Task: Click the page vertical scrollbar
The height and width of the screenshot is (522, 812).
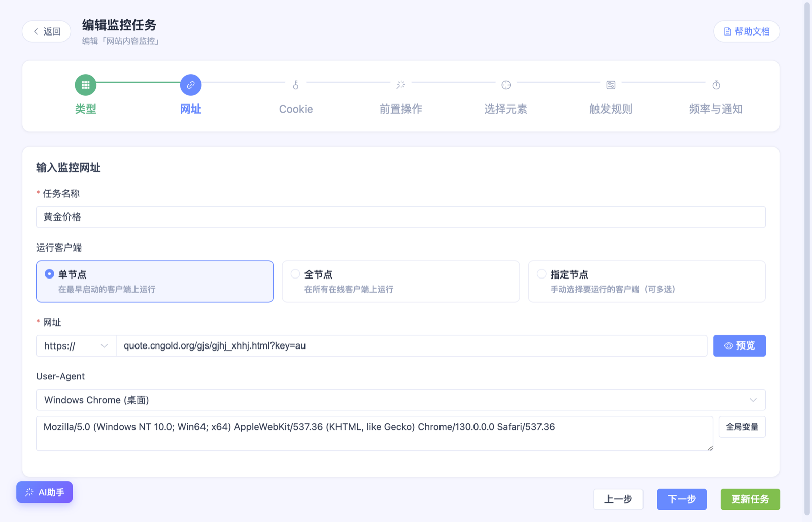Action: 807,259
